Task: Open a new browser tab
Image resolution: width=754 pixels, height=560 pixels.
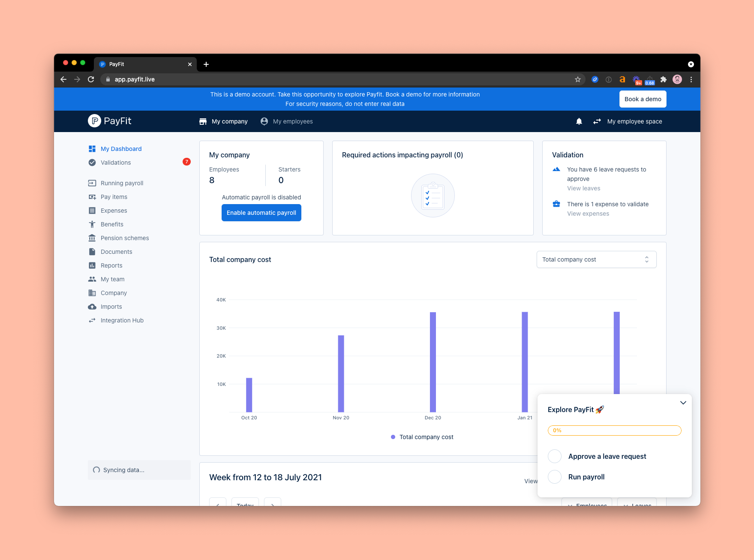Action: (206, 64)
